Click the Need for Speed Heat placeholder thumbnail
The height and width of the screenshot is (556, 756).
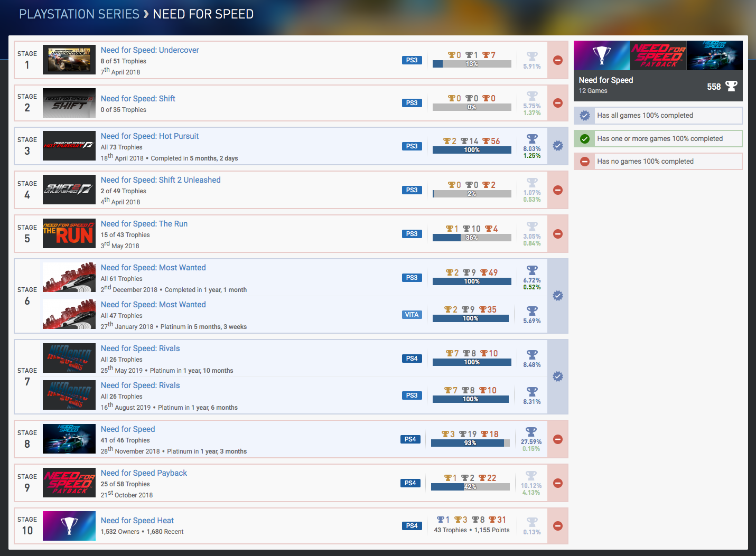[69, 526]
